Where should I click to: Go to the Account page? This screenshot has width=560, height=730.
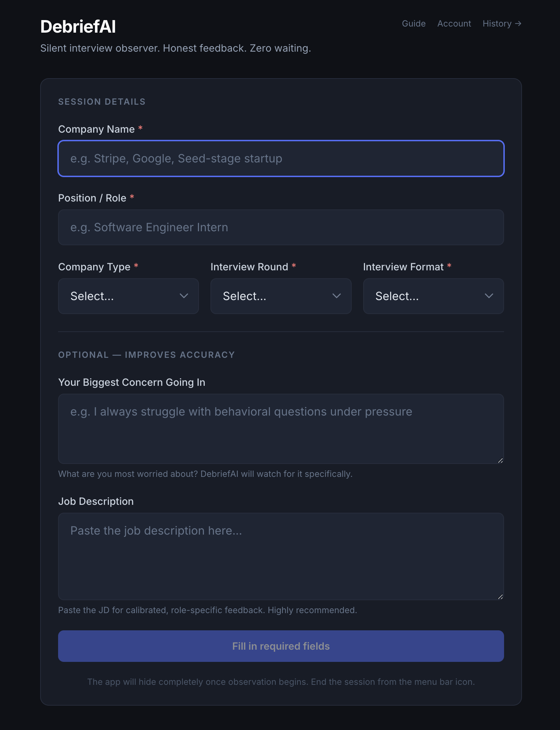pos(454,24)
